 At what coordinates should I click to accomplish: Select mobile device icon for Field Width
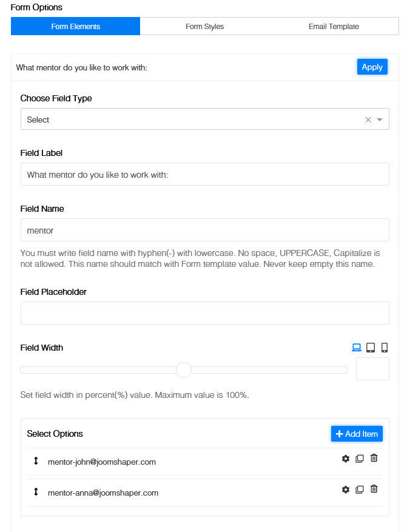[x=385, y=348]
